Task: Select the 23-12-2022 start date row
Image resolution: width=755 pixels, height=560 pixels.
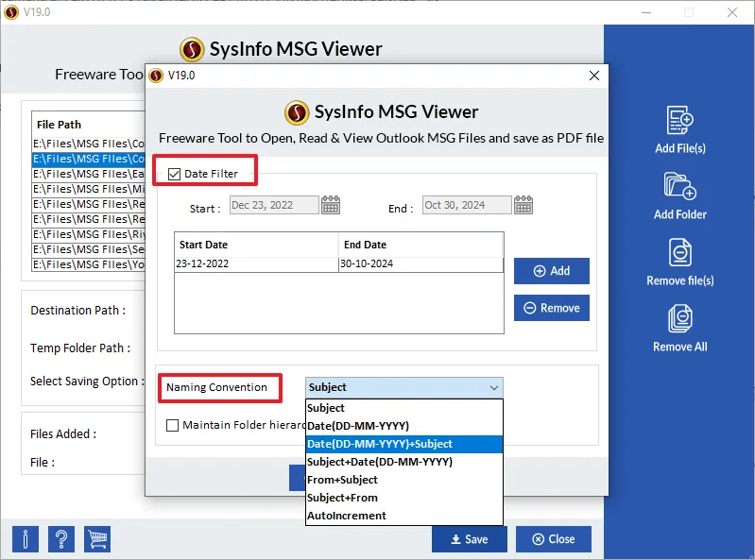Action: (x=255, y=264)
